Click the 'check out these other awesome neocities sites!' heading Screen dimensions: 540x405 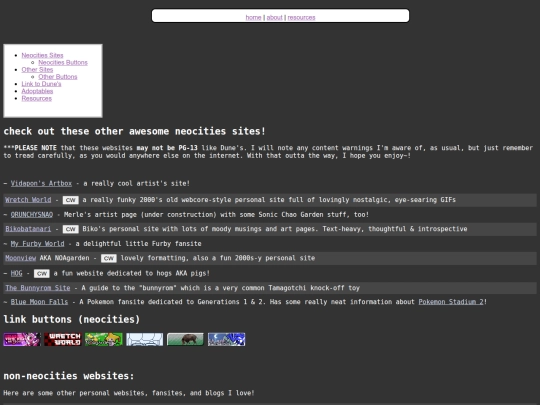[x=134, y=132]
